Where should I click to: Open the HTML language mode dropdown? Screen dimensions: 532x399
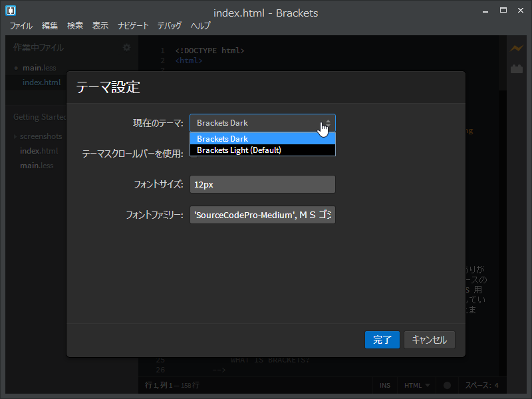[416, 384]
